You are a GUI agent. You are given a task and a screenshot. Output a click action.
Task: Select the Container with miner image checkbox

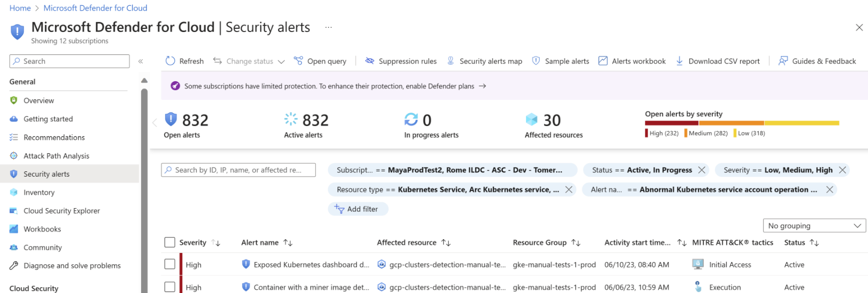pos(170,287)
